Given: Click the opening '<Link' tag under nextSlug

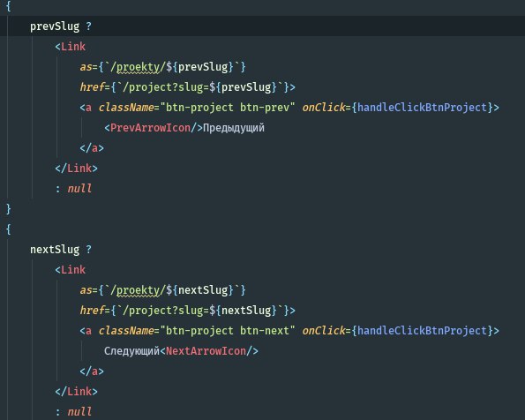Looking at the screenshot, I should click(71, 270).
